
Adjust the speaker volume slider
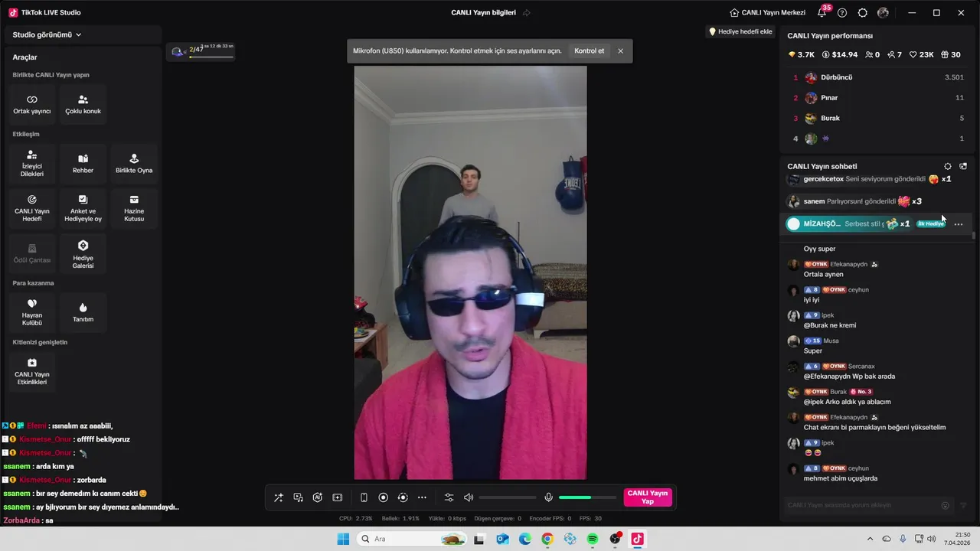[508, 497]
